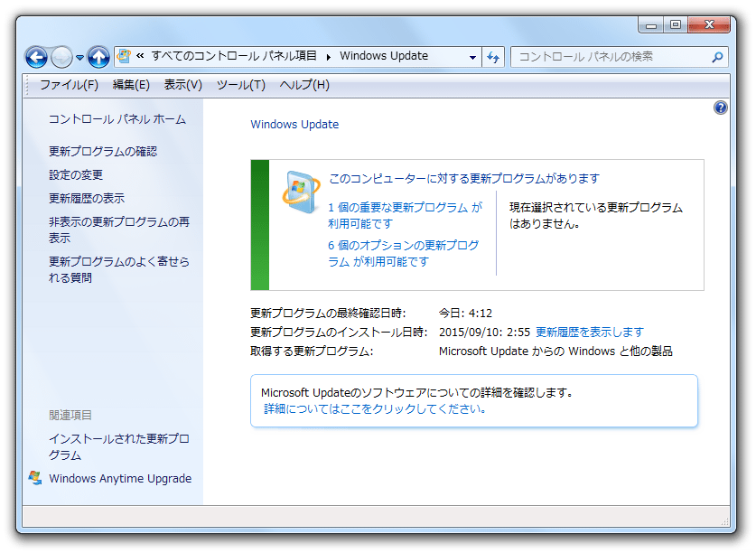
Task: Click 更新履歴を表示します link
Action: [590, 332]
